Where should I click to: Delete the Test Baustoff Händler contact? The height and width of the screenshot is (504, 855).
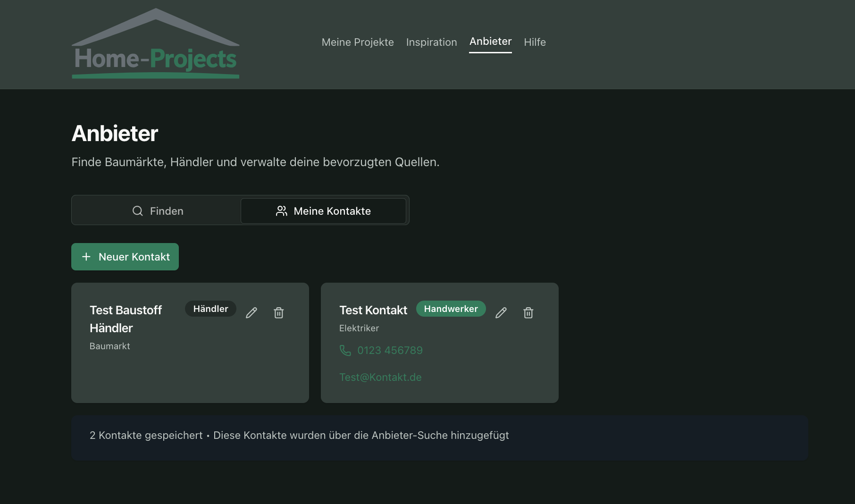coord(279,312)
